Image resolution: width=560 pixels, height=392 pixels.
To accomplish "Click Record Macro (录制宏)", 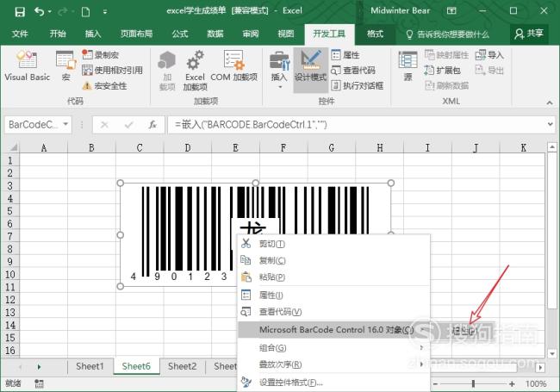I will (x=100, y=55).
